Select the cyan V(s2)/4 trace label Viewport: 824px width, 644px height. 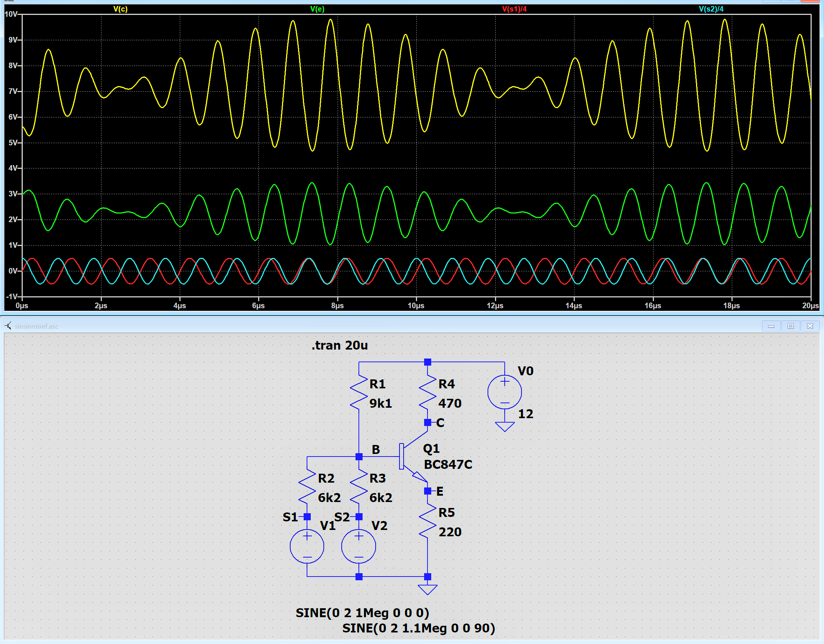[711, 9]
